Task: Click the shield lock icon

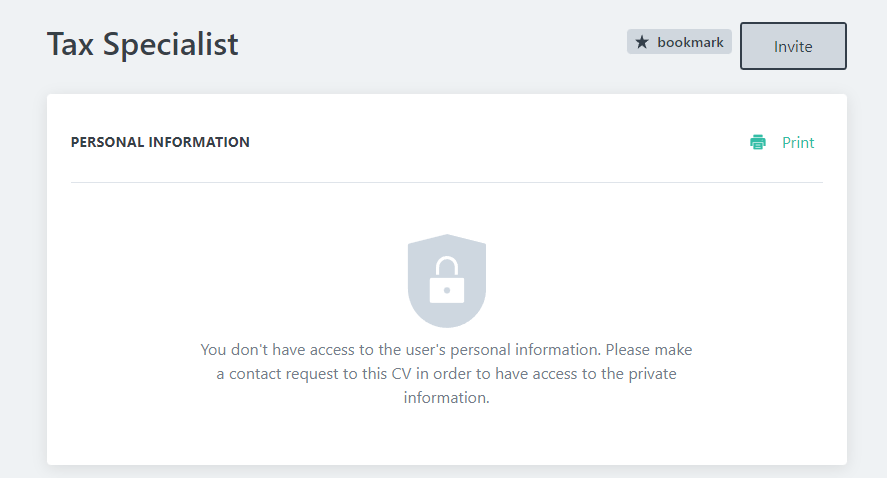Action: click(x=447, y=281)
